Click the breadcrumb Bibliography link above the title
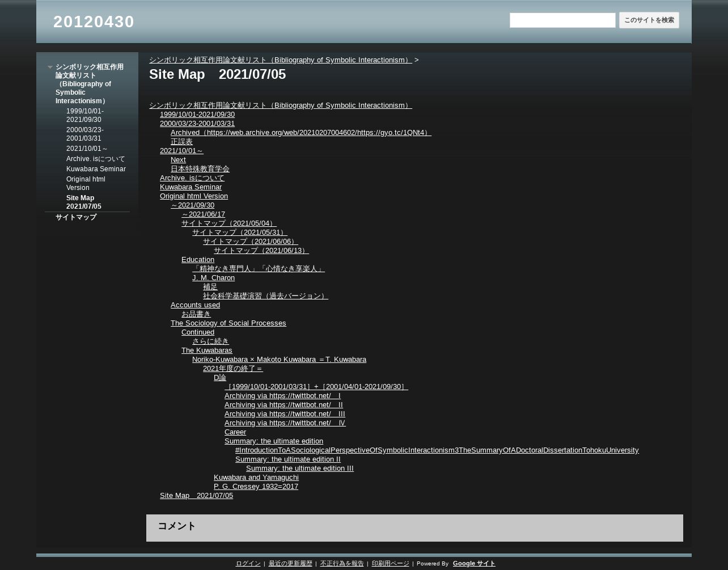Screen dimensions: 728x570 [281, 60]
